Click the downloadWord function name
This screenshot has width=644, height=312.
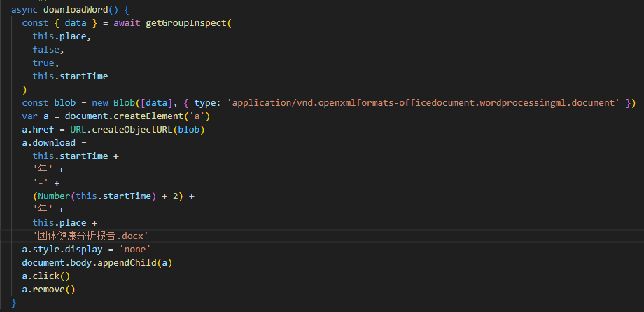[75, 10]
